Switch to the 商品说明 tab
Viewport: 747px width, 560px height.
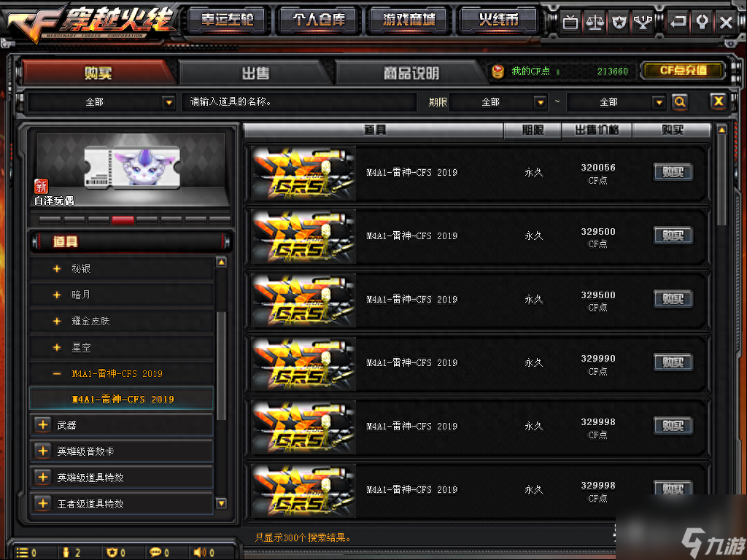pyautogui.click(x=411, y=73)
